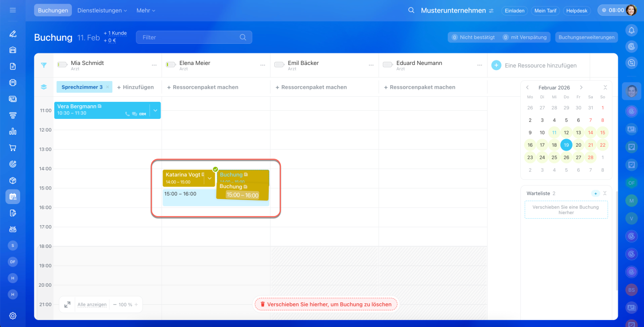Screen dimensions: 644x327
Task: Click the pencil feed icon in sidebar
Action: [x=13, y=34]
